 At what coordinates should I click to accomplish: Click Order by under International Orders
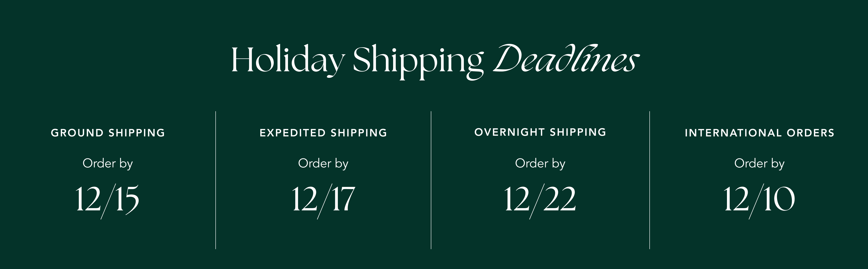759,164
